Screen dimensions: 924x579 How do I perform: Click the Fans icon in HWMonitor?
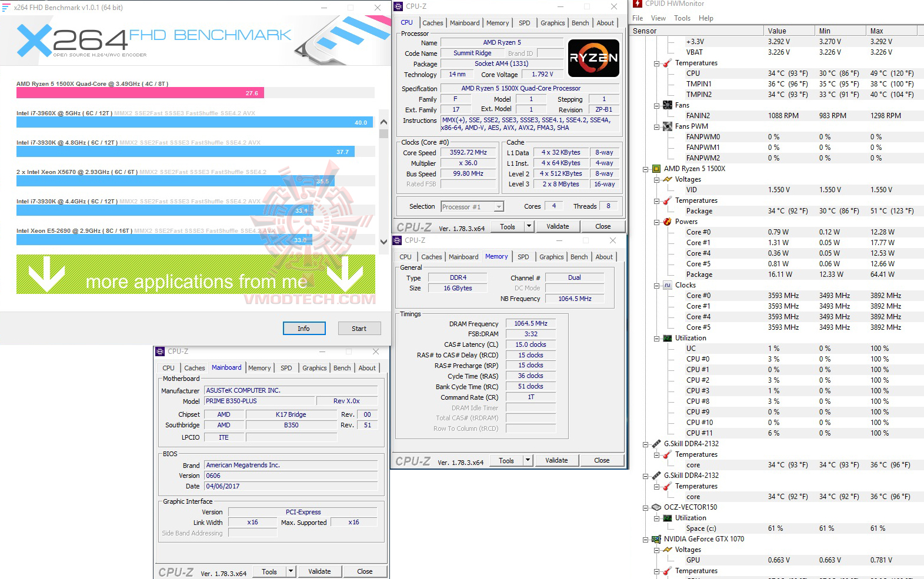pyautogui.click(x=668, y=105)
